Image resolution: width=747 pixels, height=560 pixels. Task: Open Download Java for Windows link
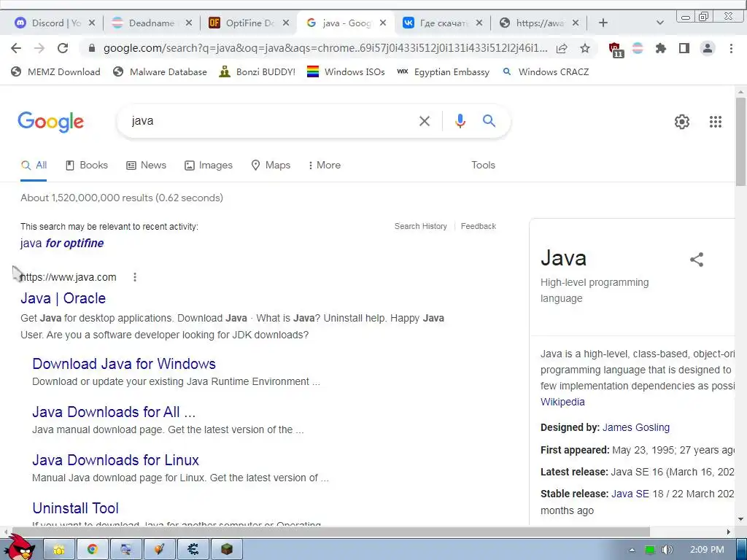click(x=124, y=364)
